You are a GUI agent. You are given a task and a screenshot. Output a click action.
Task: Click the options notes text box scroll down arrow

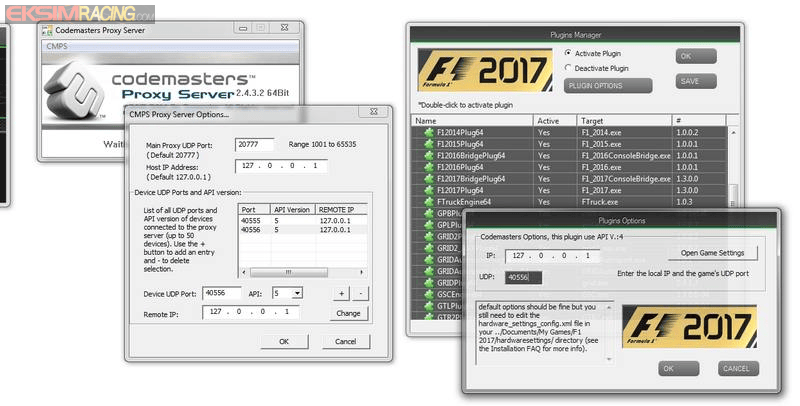609,360
